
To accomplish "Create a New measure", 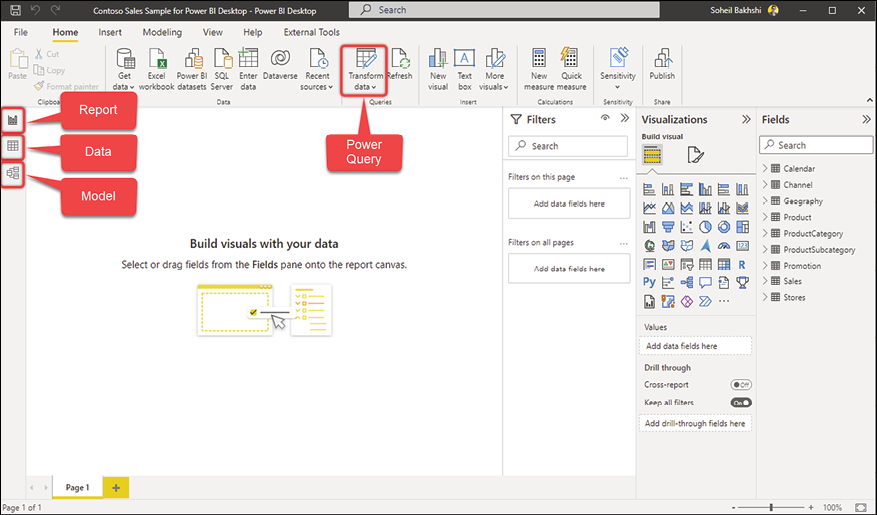I will (x=539, y=69).
